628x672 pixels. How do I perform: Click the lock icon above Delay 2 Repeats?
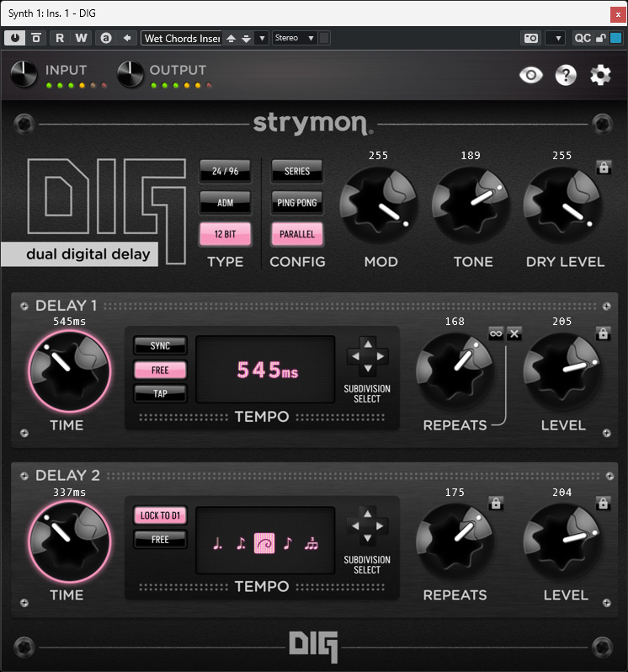[496, 504]
